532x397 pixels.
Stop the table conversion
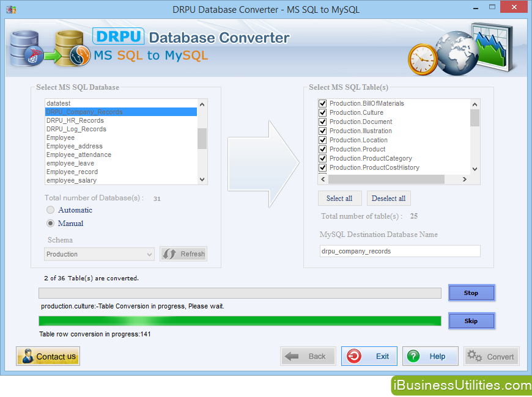471,293
